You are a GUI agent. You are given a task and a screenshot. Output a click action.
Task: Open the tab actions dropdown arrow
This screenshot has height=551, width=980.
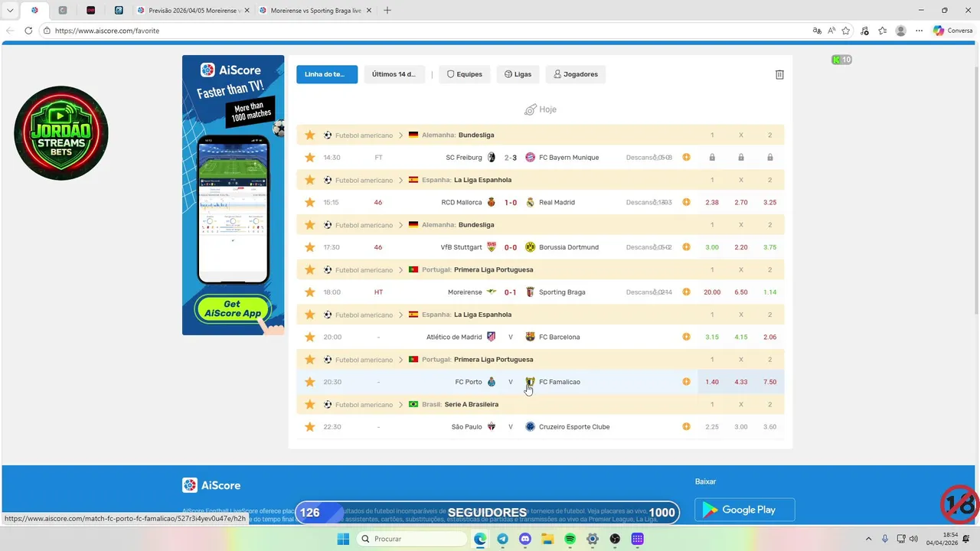point(10,11)
